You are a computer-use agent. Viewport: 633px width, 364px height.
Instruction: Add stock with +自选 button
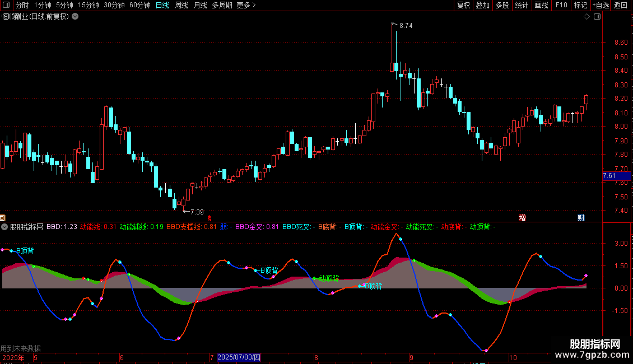601,5
